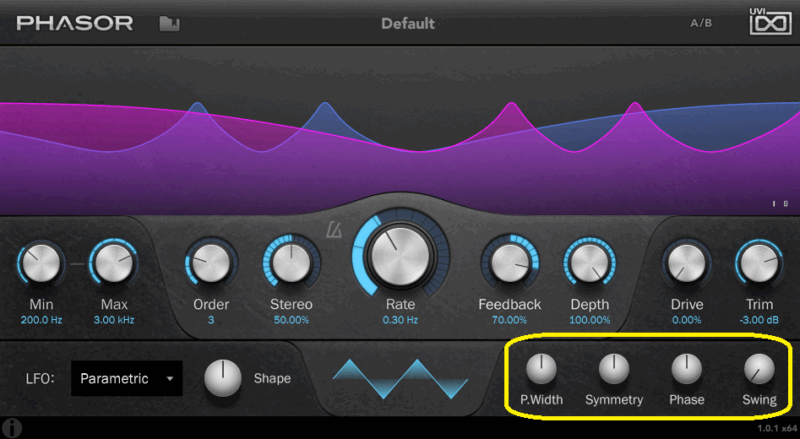Click the Stereo knob
Screen dimensions: 800x439
[291, 263]
